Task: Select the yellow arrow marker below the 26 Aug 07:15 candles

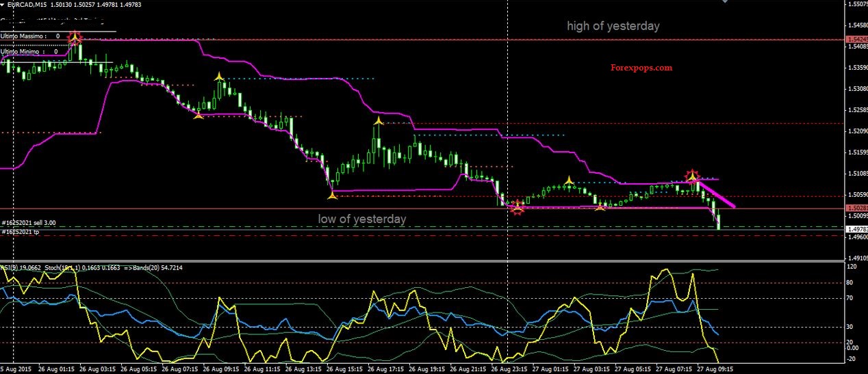Action: 199,116
